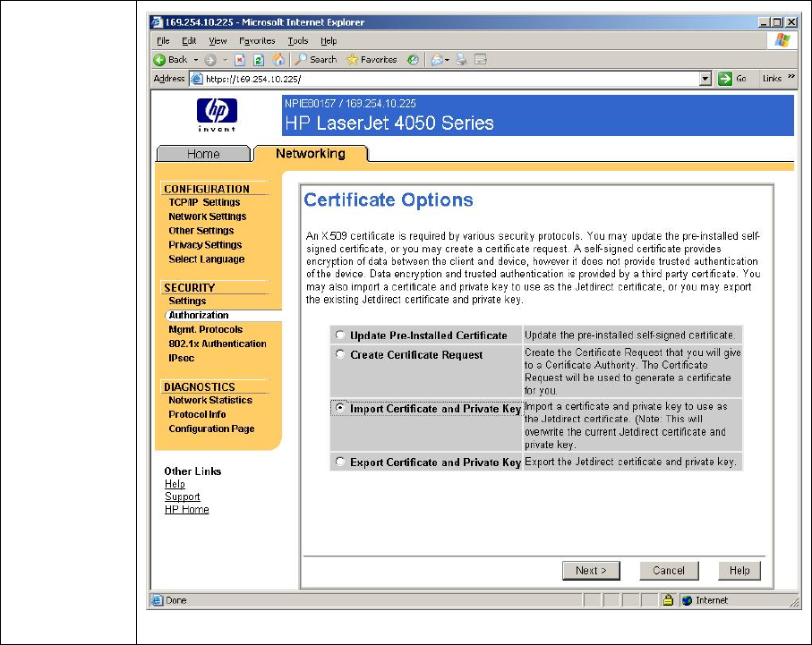Expand the Links toolbar chevron
The image size is (812, 645).
791,77
